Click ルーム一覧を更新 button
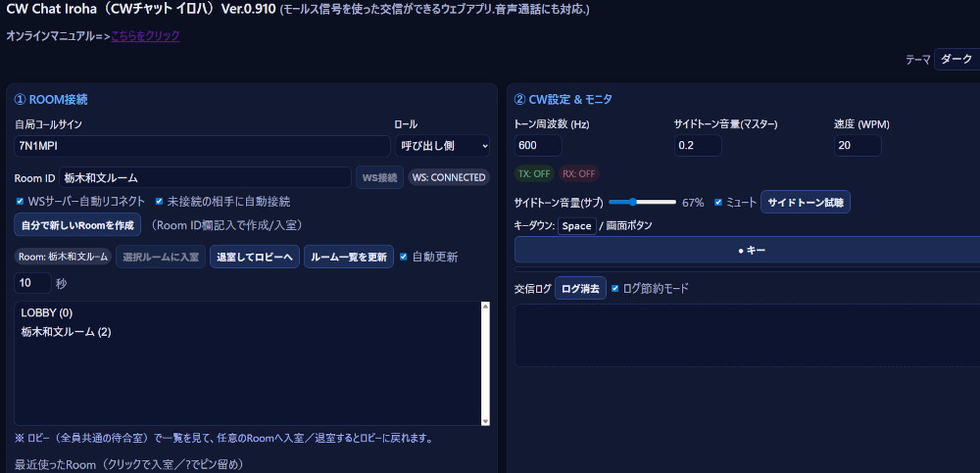Screen dimensions: 980x473 pos(349,258)
